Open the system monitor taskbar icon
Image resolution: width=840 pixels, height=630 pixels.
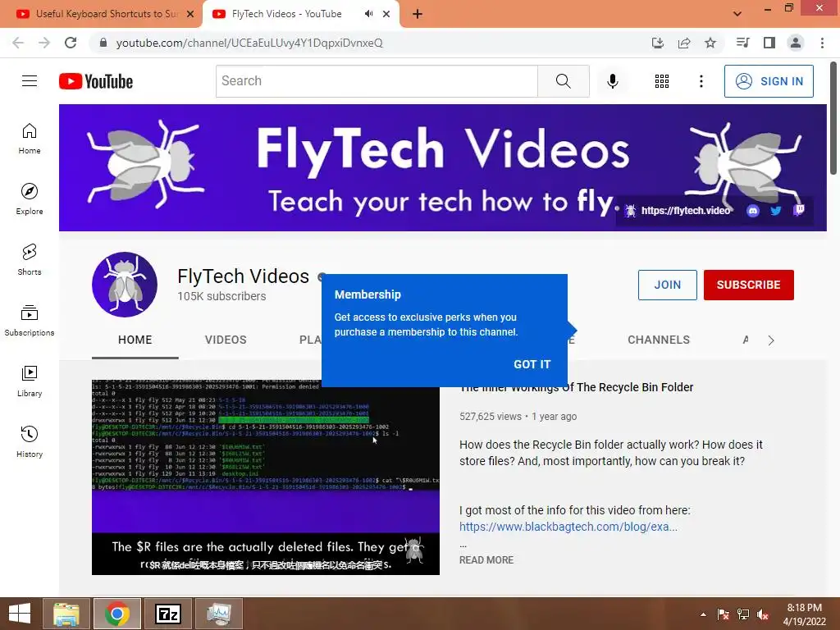[x=219, y=614]
